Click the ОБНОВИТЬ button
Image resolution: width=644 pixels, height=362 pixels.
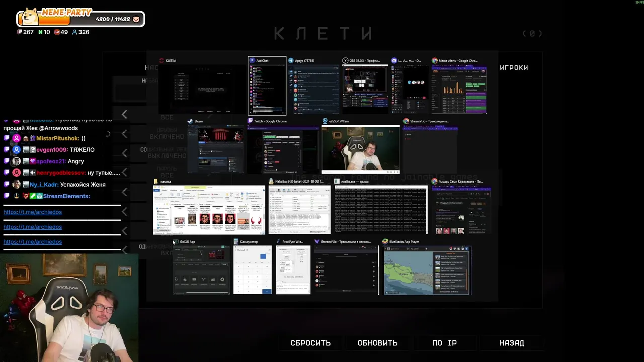pyautogui.click(x=377, y=343)
